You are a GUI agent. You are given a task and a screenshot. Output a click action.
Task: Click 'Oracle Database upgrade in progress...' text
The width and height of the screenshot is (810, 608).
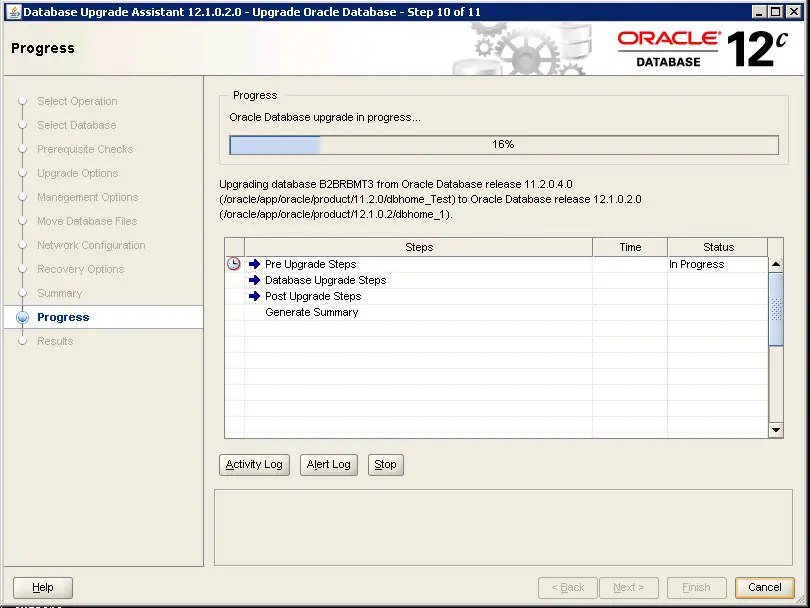tap(325, 117)
